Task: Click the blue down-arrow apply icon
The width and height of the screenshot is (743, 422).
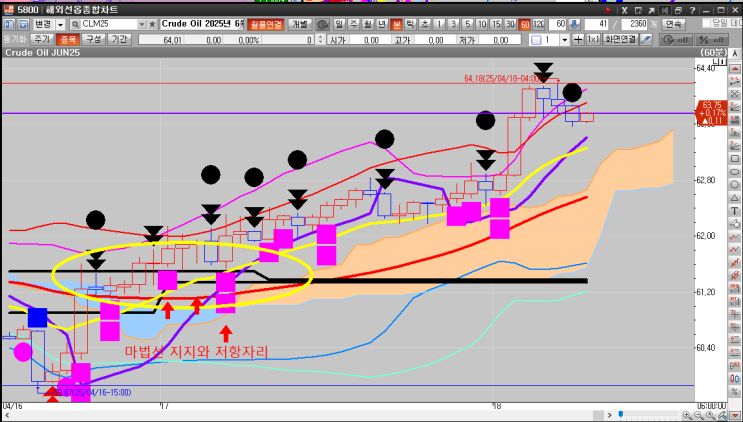Action: tap(574, 24)
